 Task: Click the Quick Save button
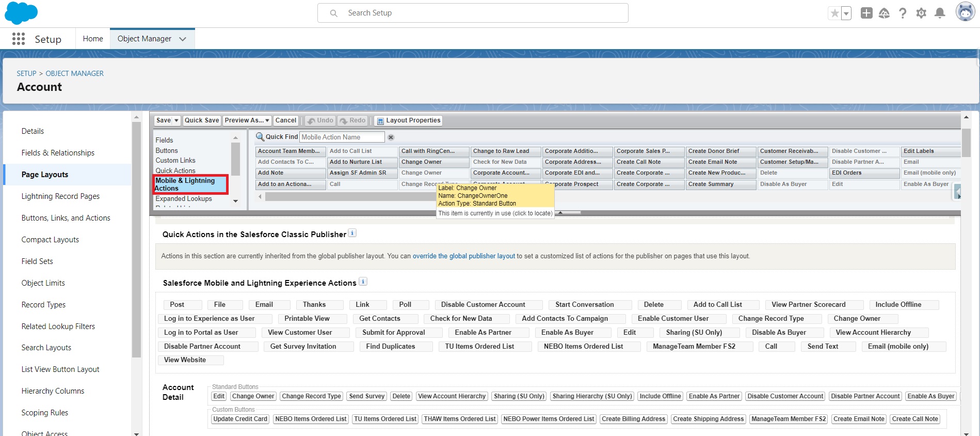point(202,120)
